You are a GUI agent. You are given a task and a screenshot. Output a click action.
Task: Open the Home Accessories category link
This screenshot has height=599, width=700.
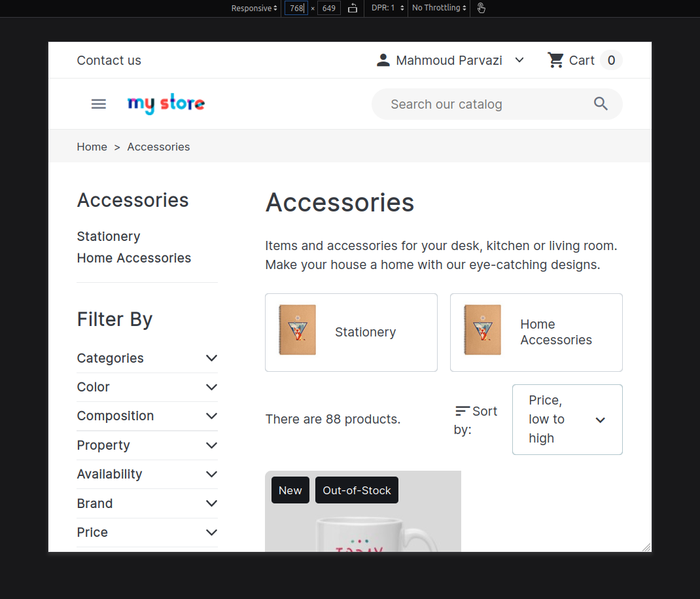pos(134,257)
